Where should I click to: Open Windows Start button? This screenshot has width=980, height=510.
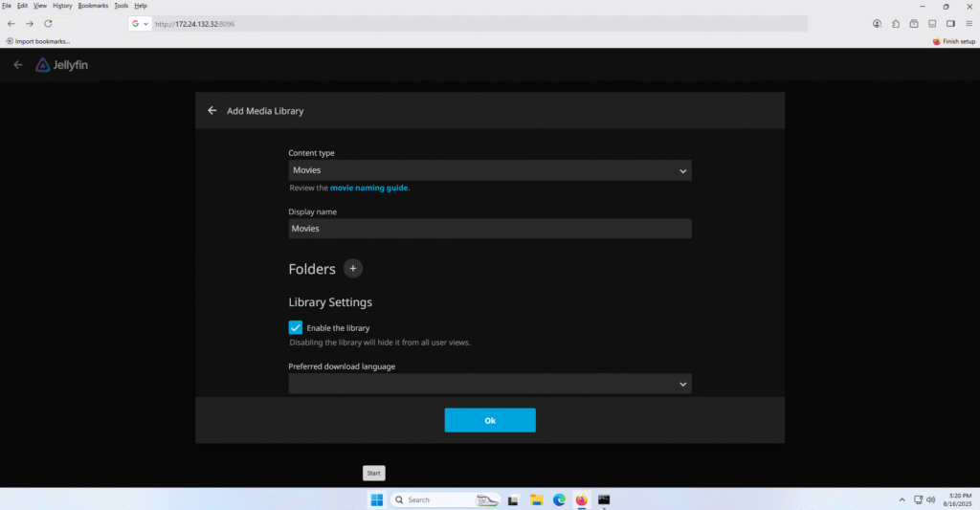click(377, 500)
